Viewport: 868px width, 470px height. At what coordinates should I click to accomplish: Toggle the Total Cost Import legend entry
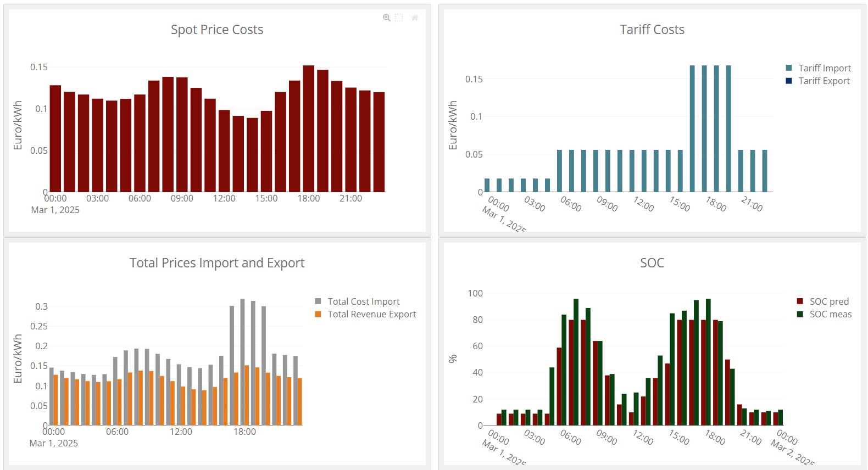(363, 301)
